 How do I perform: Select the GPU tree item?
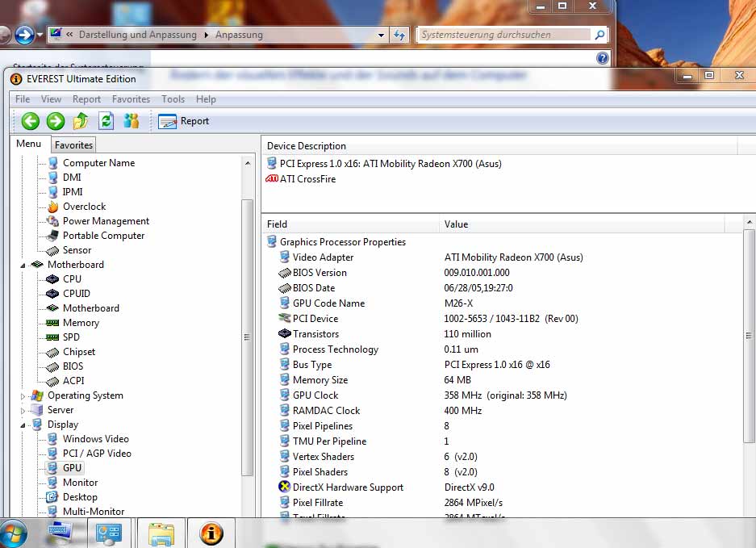[x=72, y=468]
